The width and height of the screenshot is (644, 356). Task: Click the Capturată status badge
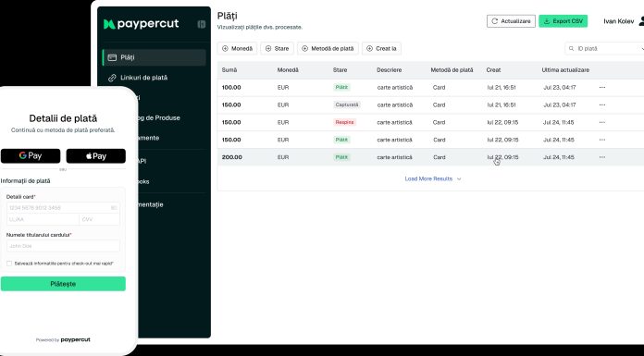pyautogui.click(x=347, y=104)
